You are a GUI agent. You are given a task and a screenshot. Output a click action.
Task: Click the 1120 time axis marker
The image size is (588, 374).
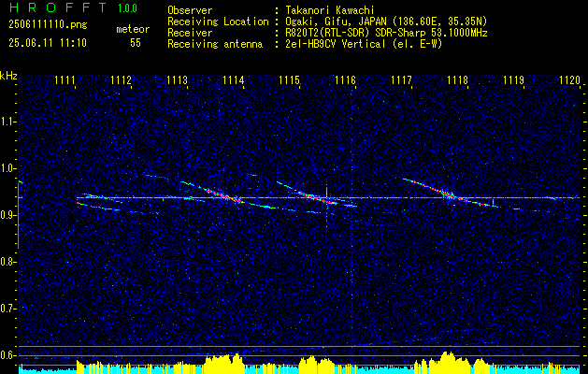569,80
